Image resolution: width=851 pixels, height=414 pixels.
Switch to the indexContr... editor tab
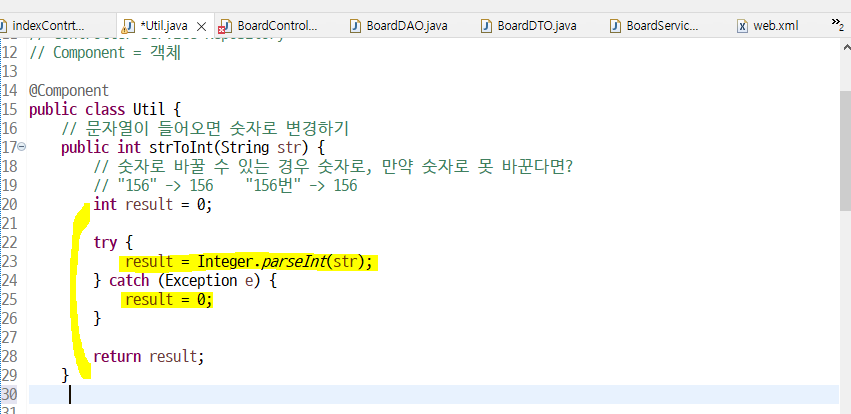coord(42,26)
